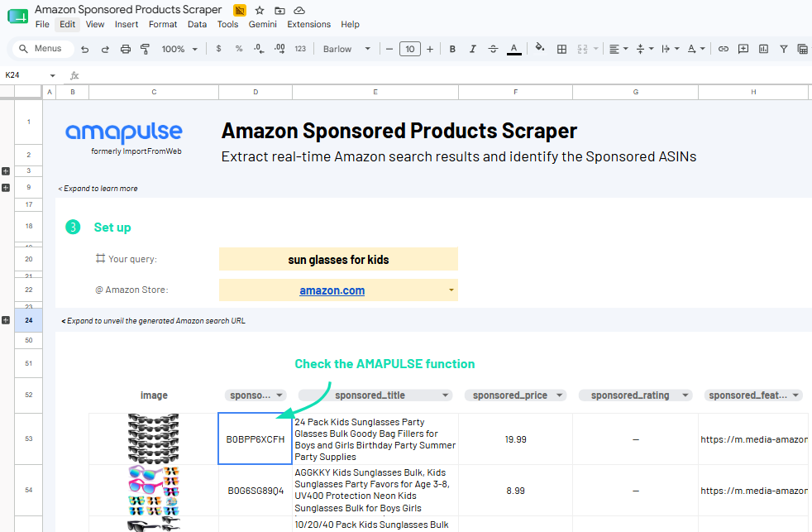Open the Help menu
The width and height of the screenshot is (812, 532).
click(x=350, y=24)
